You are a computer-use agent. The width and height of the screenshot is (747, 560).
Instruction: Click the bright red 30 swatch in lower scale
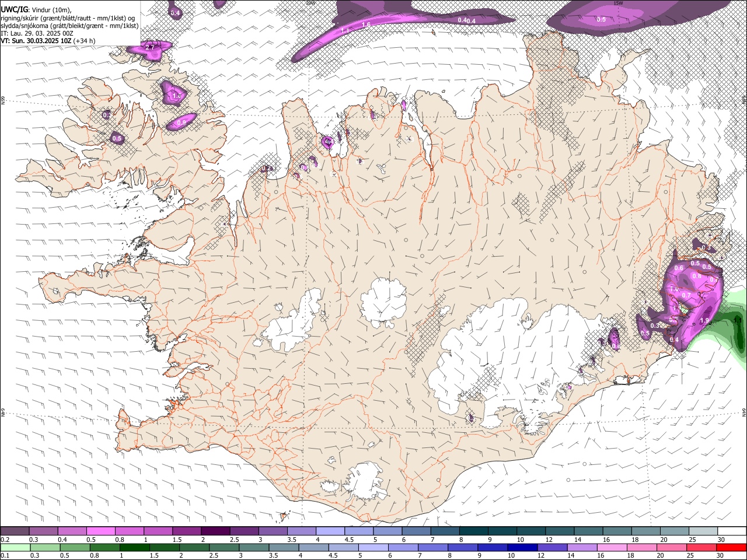tap(731, 547)
